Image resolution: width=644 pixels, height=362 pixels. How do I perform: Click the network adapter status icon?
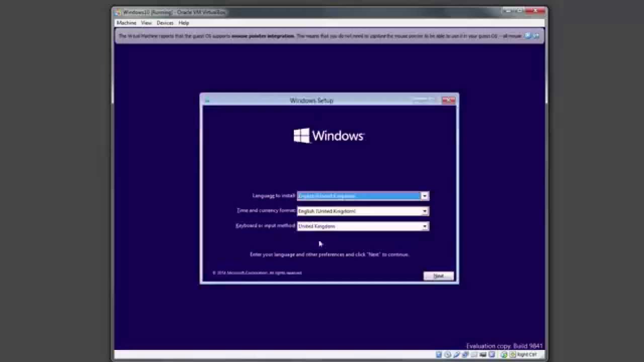pyautogui.click(x=465, y=354)
